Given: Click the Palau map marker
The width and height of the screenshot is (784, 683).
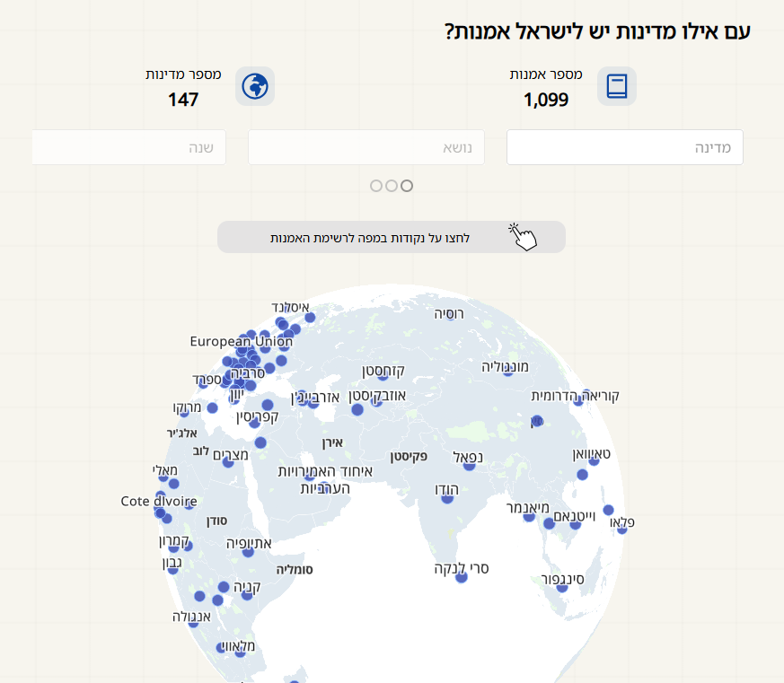Looking at the screenshot, I should click(622, 529).
